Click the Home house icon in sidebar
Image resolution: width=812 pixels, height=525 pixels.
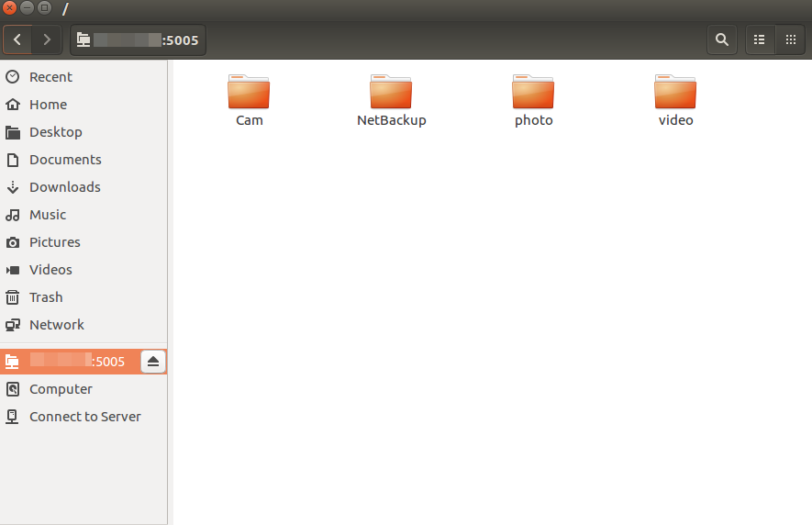[x=13, y=104]
